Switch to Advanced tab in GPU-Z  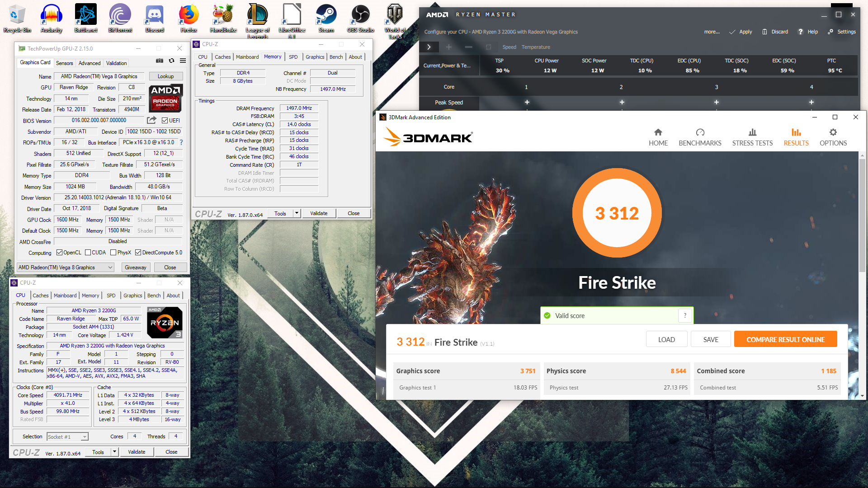(90, 63)
